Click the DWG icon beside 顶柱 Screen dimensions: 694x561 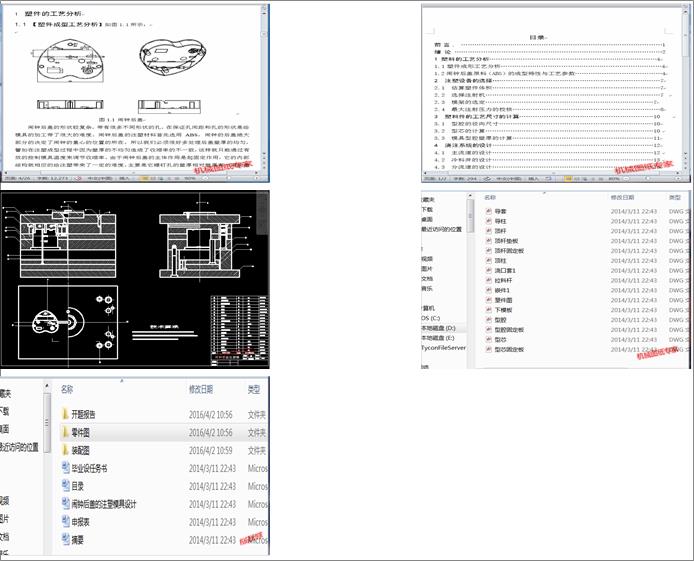(489, 261)
